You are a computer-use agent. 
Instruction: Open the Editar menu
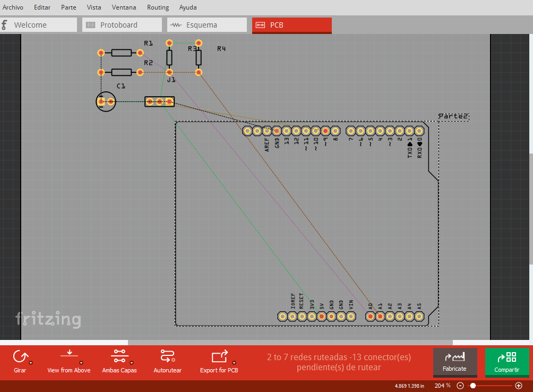click(42, 7)
